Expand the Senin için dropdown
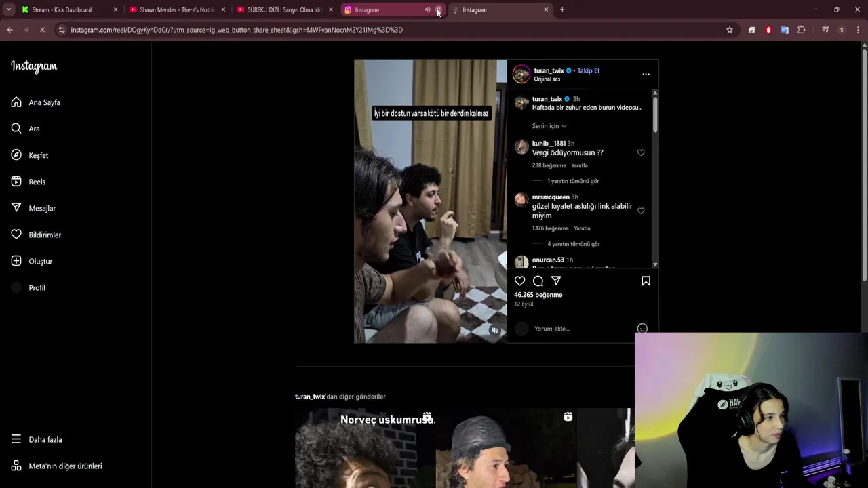The width and height of the screenshot is (868, 488). coord(549,126)
